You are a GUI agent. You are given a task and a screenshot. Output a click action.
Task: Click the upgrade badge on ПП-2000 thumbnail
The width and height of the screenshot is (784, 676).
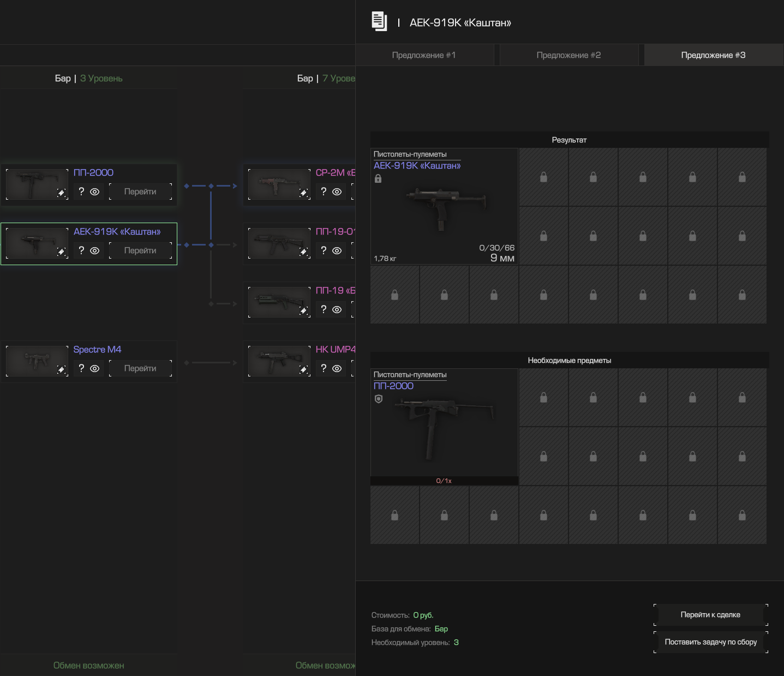click(x=61, y=193)
